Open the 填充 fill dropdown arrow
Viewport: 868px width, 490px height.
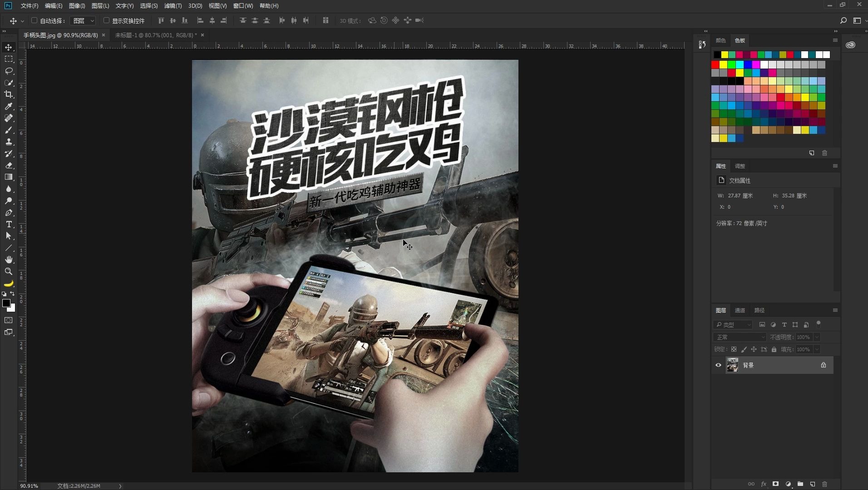click(x=817, y=349)
